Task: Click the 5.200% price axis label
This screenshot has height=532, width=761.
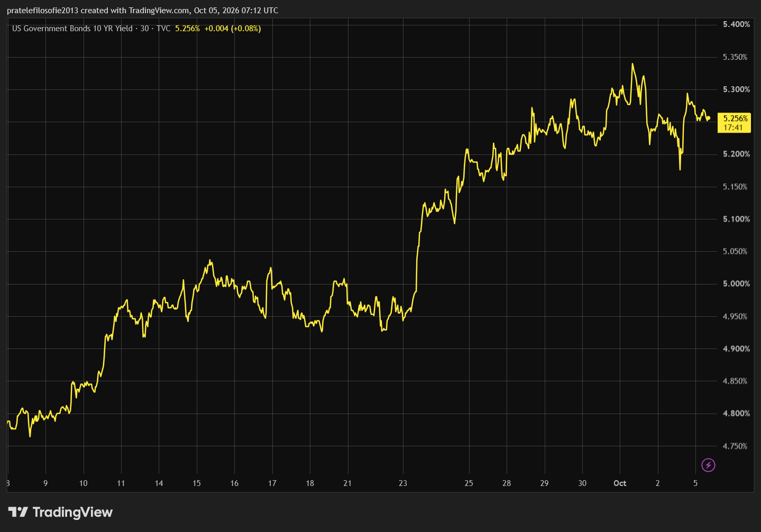Action: 736,154
